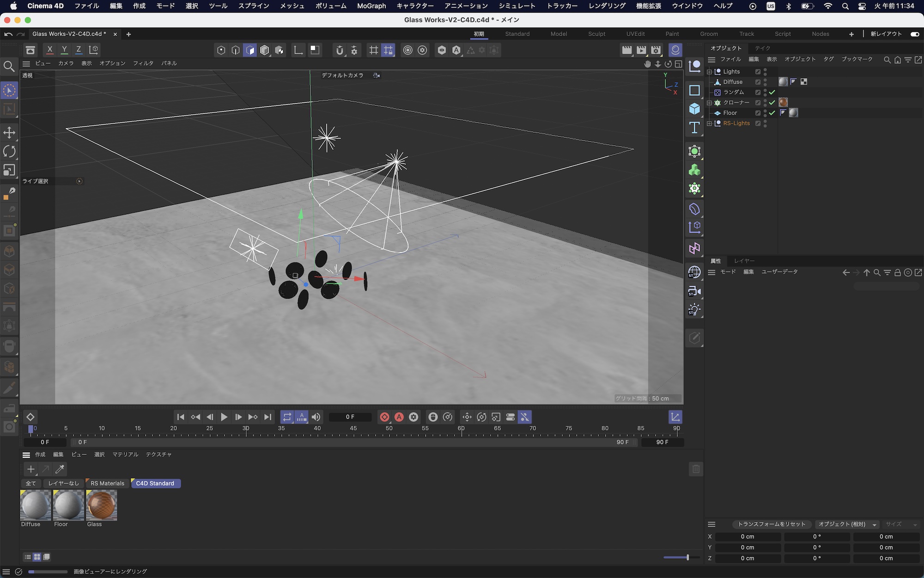Toggle the ランダム effector enable checkmark

coord(772,92)
